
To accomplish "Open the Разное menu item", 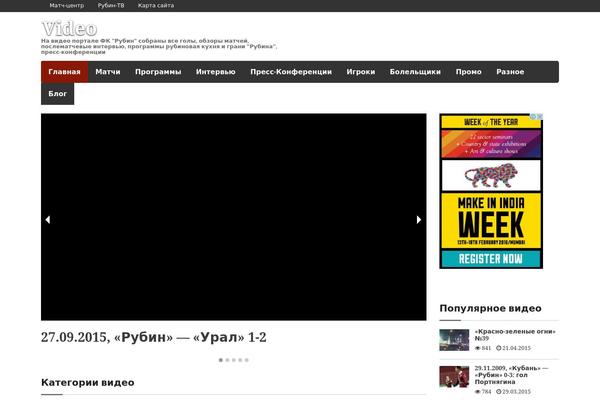I will point(510,72).
